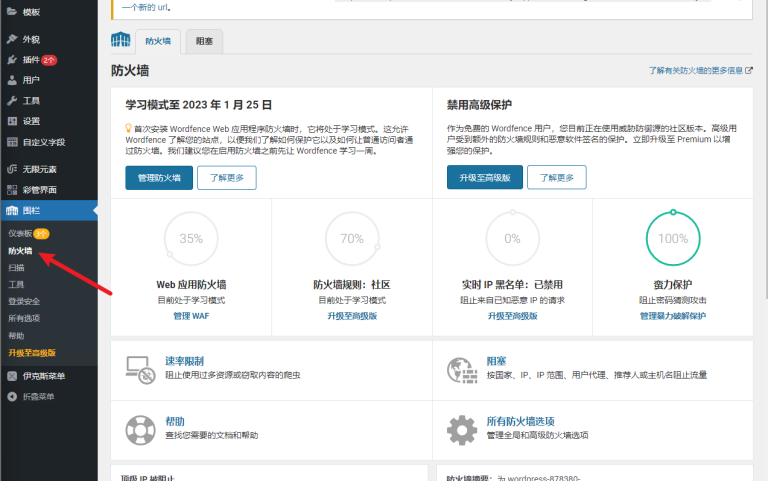Click the 伊克斯菜单 icon
The image size is (768, 481).
[x=12, y=376]
